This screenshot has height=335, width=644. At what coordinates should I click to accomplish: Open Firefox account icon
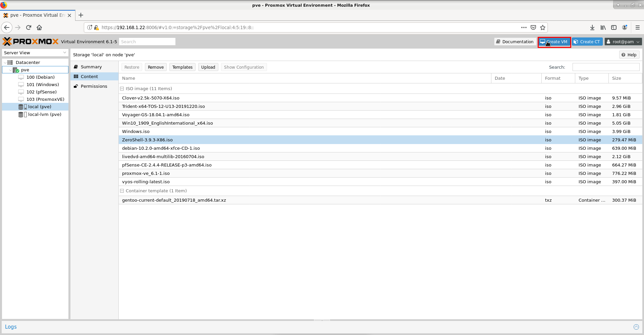click(625, 27)
